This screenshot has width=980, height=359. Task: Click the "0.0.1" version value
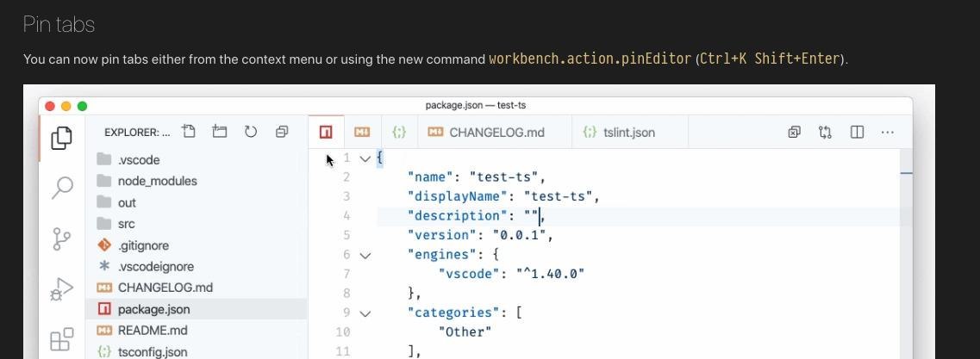[x=520, y=235]
